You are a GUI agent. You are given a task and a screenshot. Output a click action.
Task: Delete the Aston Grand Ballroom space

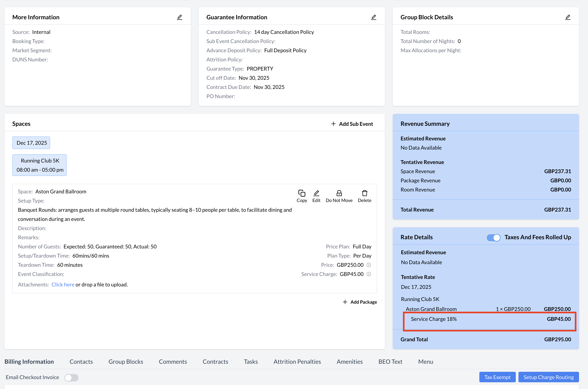tap(364, 196)
